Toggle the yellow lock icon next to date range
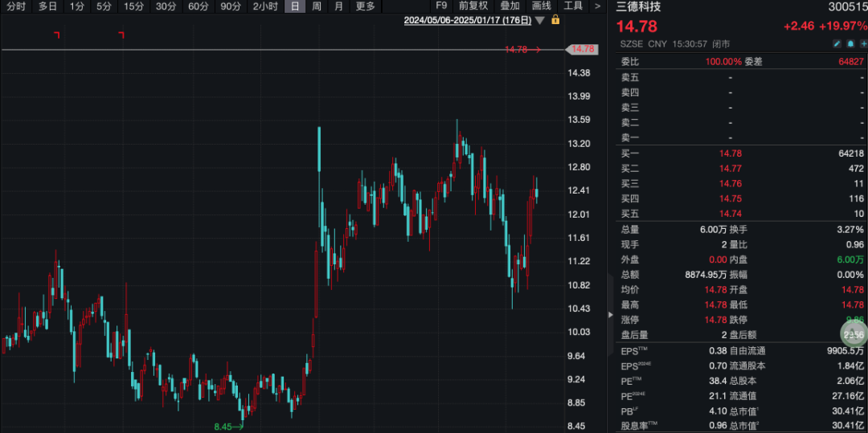This screenshot has width=868, height=433. point(555,20)
